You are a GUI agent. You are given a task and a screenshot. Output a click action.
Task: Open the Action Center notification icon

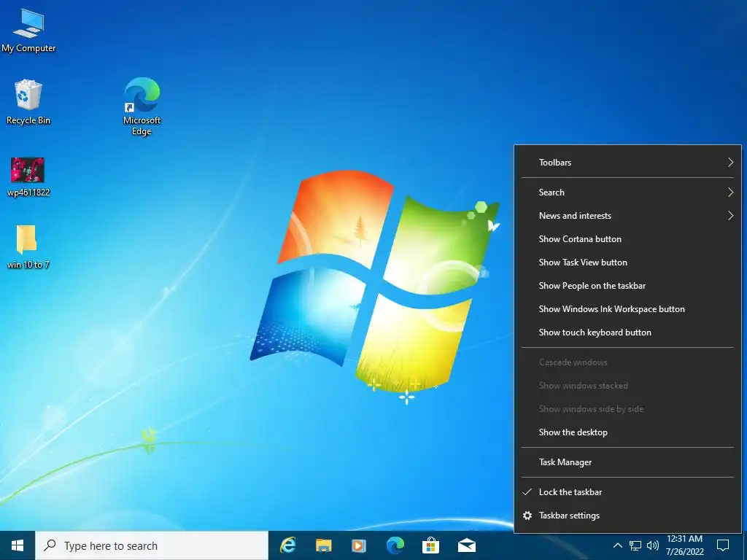(723, 545)
